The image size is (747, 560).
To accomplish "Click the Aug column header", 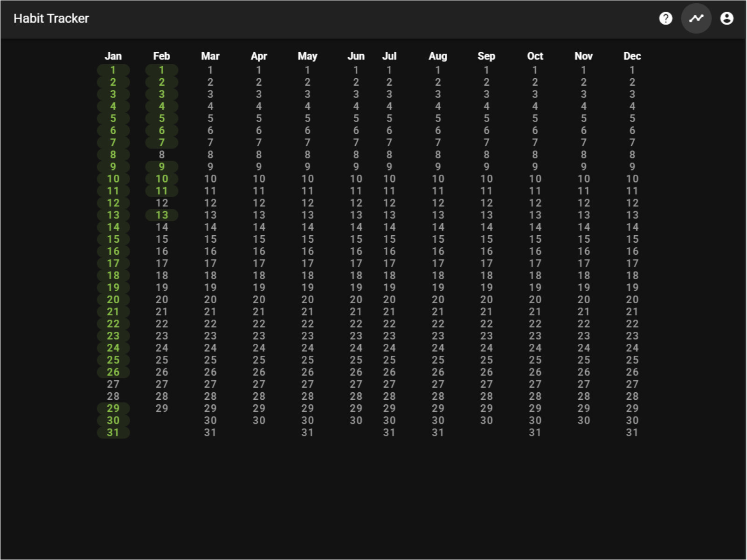I will (x=437, y=56).
